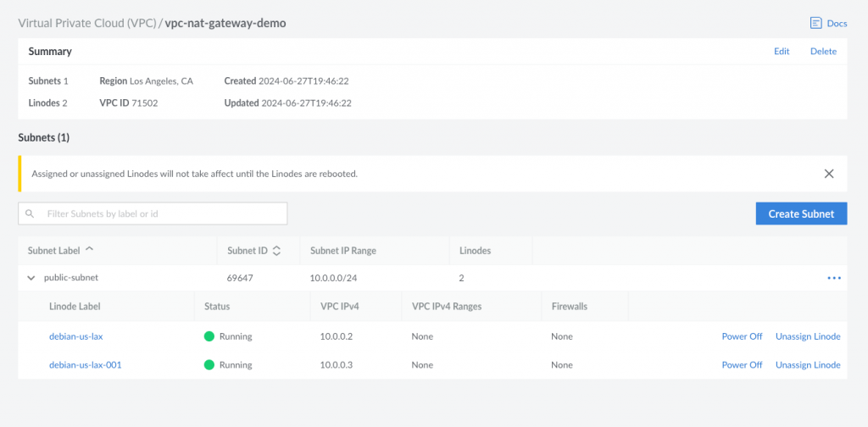This screenshot has width=868, height=427.
Task: Unassign Linode debian-us-lax-001
Action: 808,365
